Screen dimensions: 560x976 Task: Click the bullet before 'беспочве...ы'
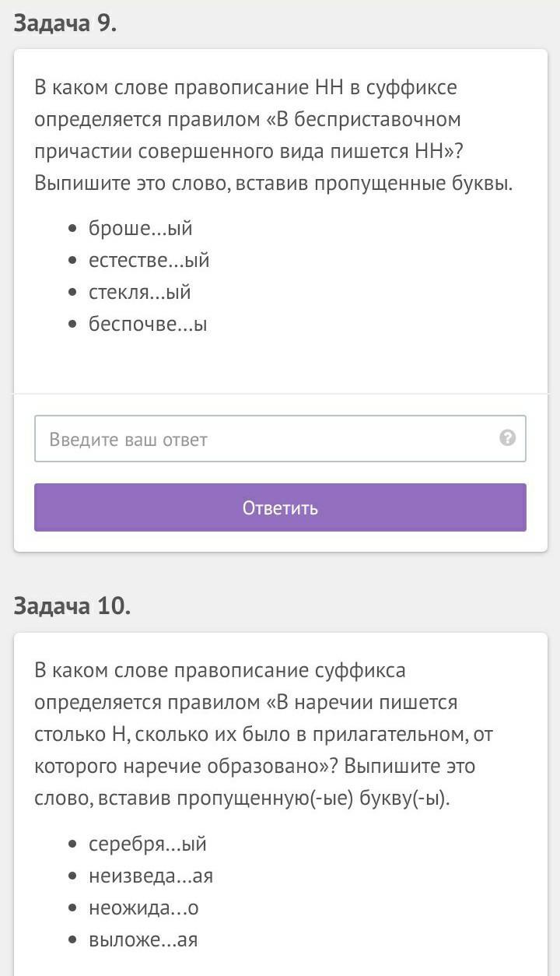pyautogui.click(x=73, y=325)
